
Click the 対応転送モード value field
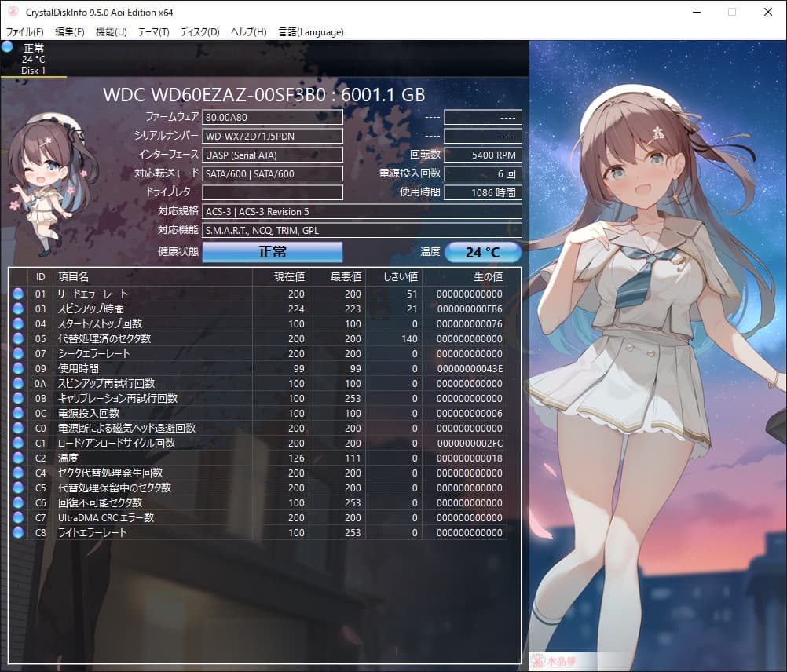click(273, 173)
